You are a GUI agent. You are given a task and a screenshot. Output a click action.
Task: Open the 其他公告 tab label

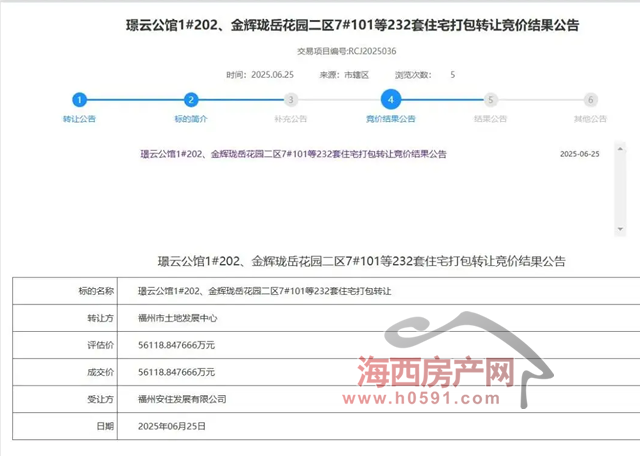590,119
